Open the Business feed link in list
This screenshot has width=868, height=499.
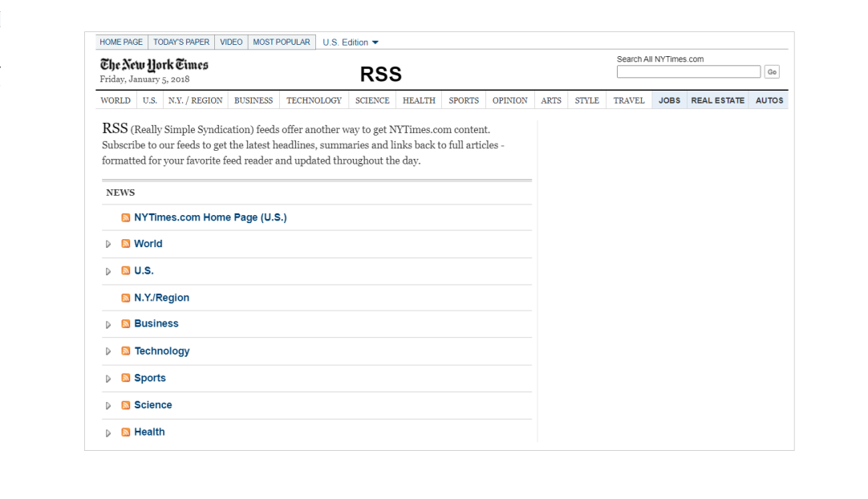156,324
